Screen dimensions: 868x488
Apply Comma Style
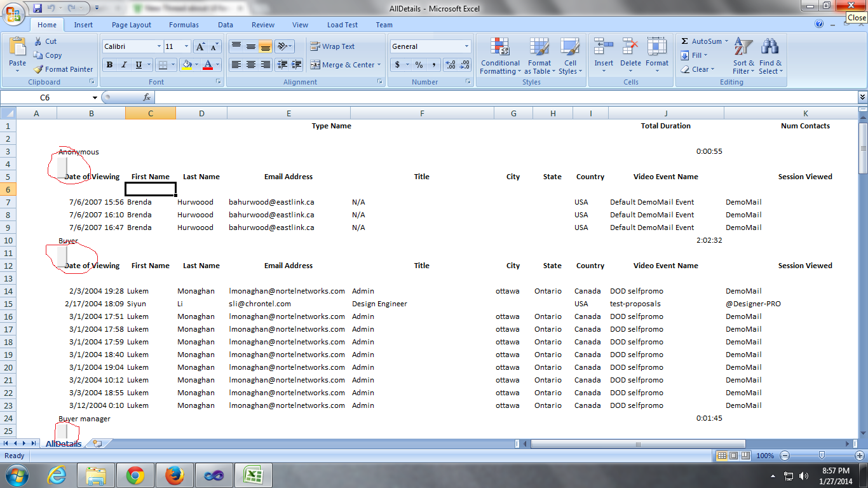(433, 65)
